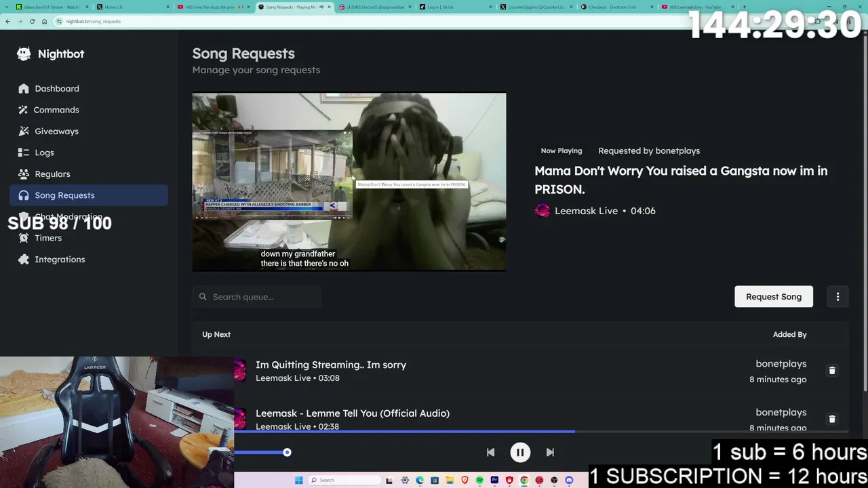This screenshot has width=868, height=488.
Task: Click the 'Up Next' column header
Action: (216, 334)
